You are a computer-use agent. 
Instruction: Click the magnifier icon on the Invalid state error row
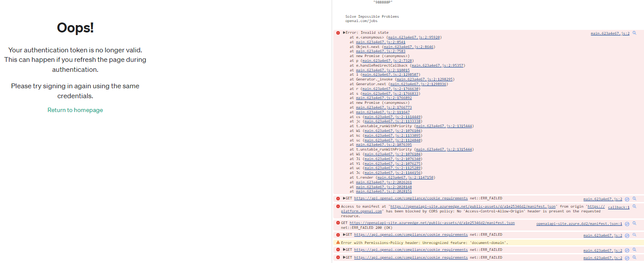coord(634,33)
